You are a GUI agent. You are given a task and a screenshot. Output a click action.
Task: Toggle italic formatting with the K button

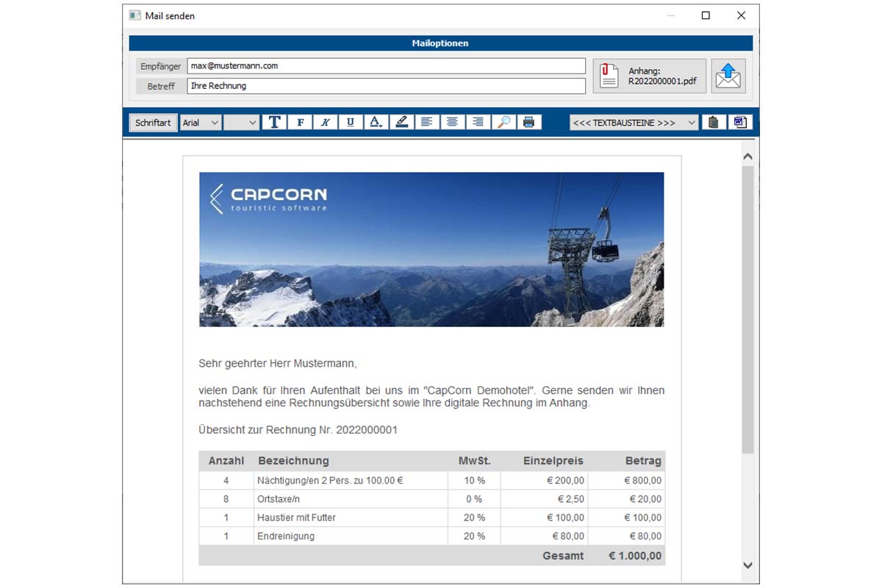325,123
